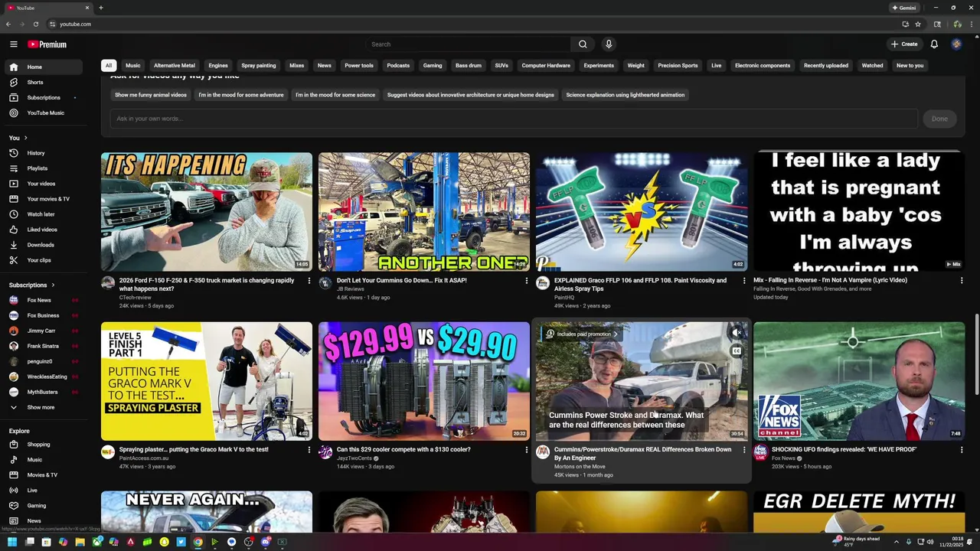
Task: Click the search magnifier button
Action: [x=583, y=44]
